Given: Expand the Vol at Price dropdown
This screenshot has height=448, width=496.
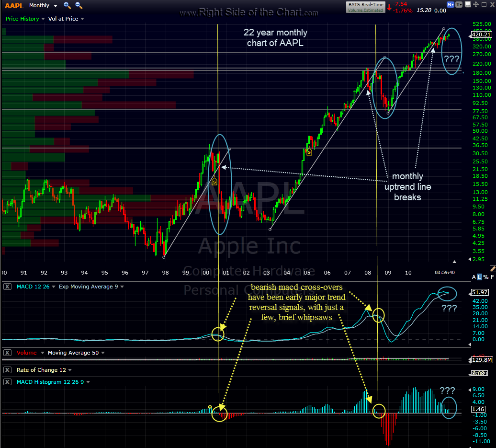Looking at the screenshot, I should coord(66,19).
